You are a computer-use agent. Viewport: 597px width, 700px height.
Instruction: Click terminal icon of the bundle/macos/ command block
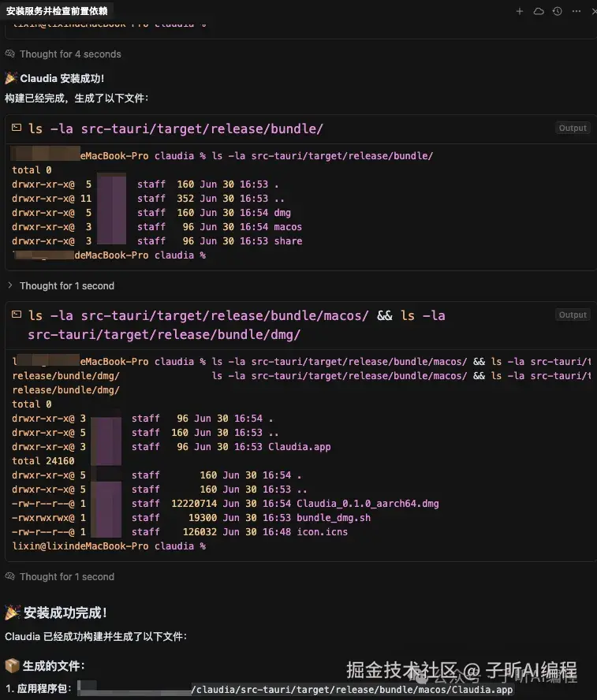(x=17, y=315)
